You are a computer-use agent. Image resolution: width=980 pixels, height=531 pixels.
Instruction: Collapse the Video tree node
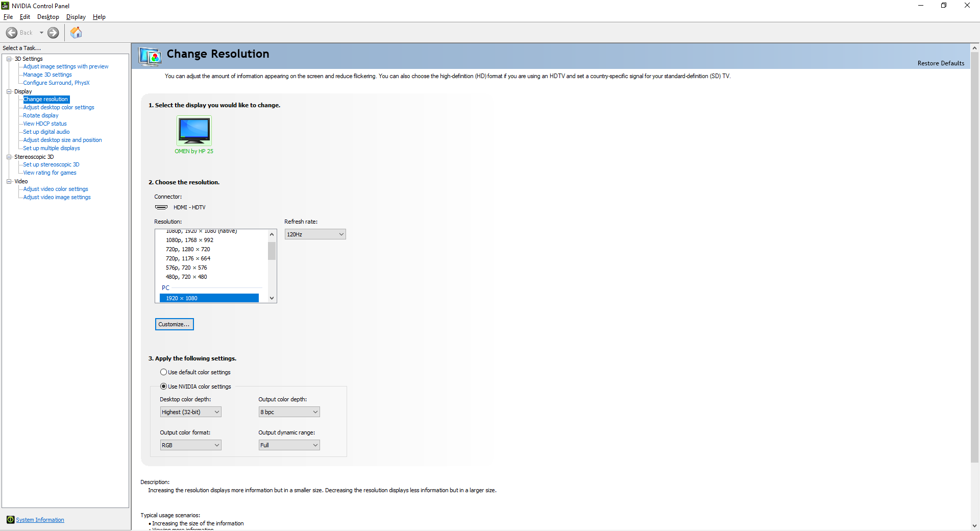tap(9, 181)
